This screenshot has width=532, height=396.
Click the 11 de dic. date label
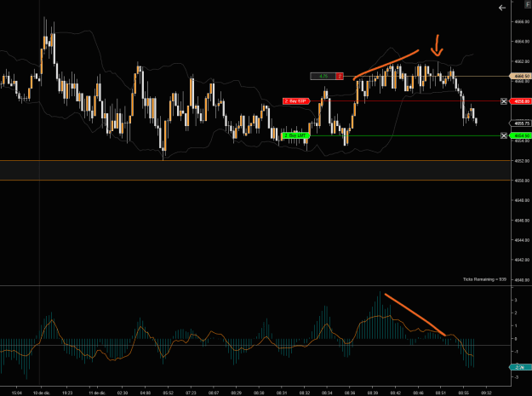click(x=97, y=393)
